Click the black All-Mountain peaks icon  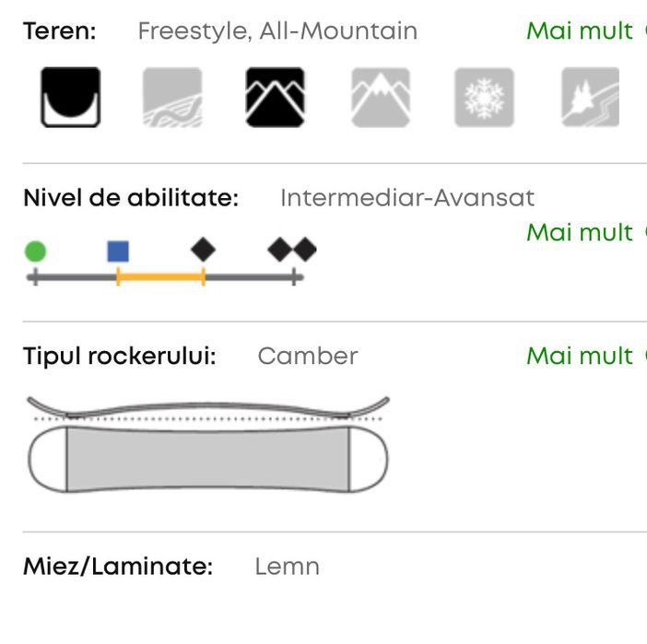275,97
